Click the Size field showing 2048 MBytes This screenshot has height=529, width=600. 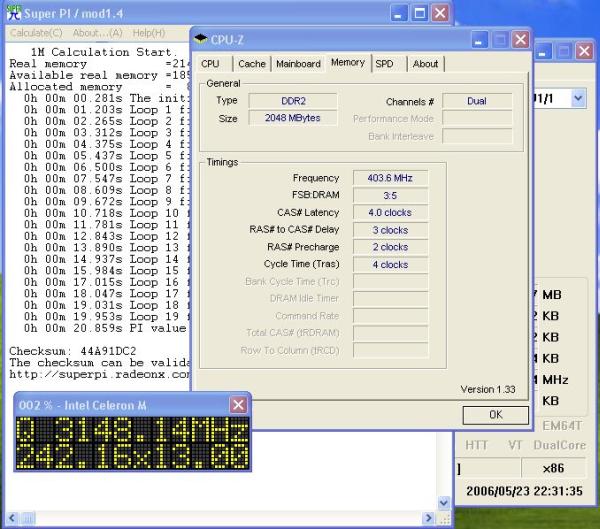[x=293, y=118]
